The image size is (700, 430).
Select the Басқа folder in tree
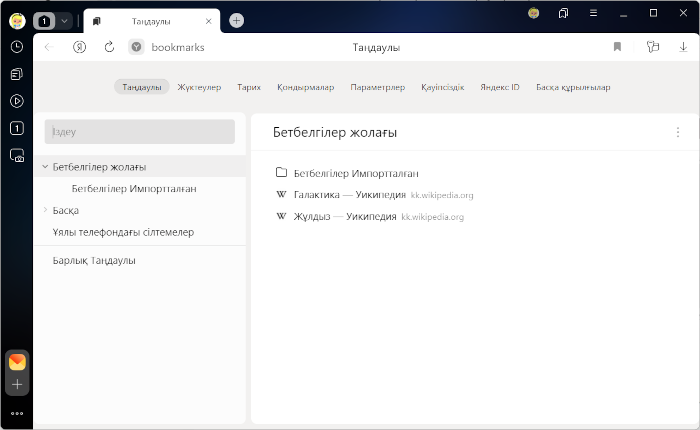pyautogui.click(x=66, y=210)
